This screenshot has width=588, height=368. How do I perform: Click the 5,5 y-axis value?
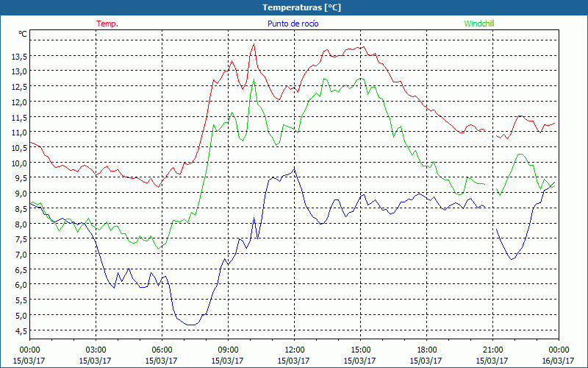21,300
